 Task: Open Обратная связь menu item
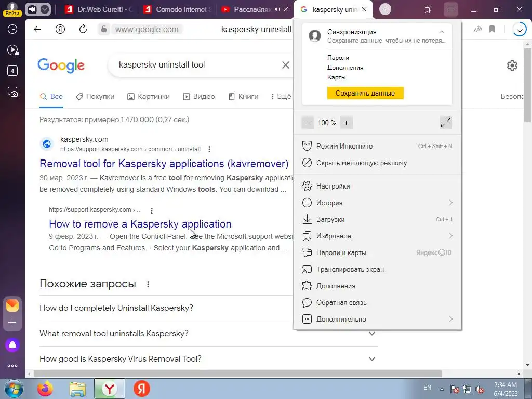(377, 303)
